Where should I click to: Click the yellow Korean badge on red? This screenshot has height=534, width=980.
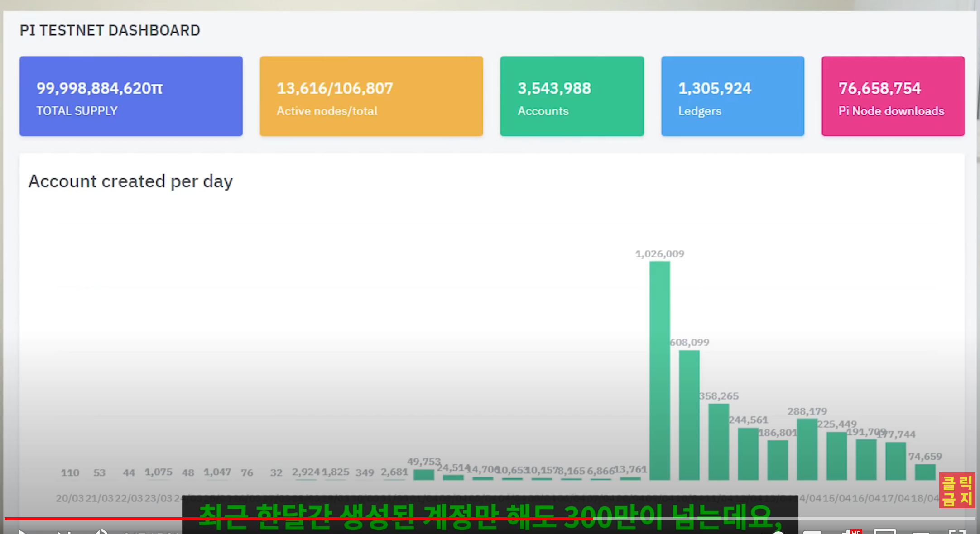[x=957, y=491]
